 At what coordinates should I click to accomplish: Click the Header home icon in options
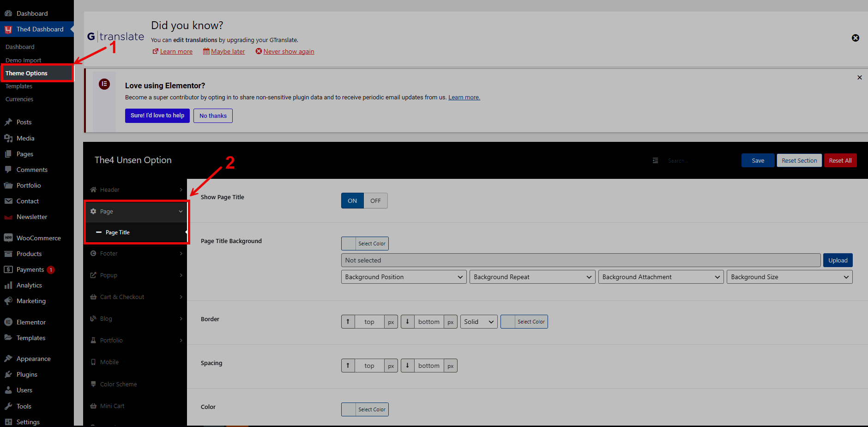[x=93, y=189]
